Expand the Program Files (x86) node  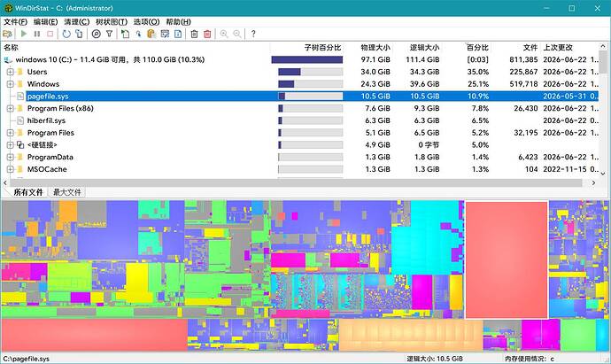(x=10, y=108)
